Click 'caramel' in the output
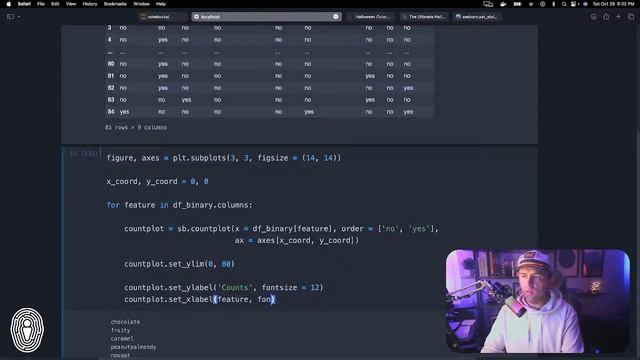The height and width of the screenshot is (360, 640). [x=122, y=338]
